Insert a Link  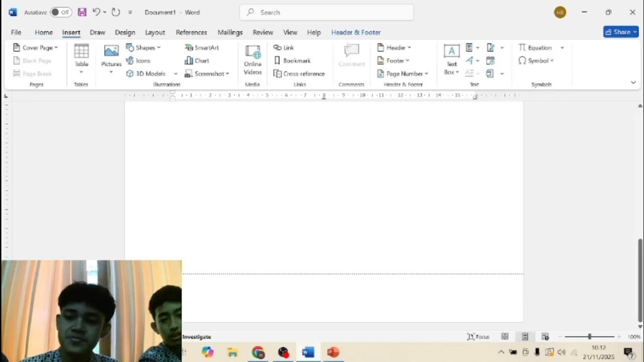(x=284, y=47)
